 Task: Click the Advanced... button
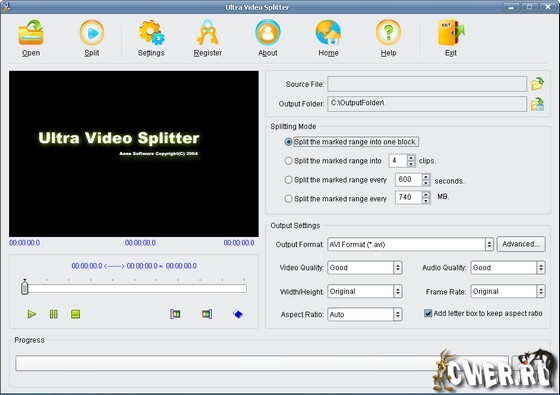pyautogui.click(x=521, y=244)
